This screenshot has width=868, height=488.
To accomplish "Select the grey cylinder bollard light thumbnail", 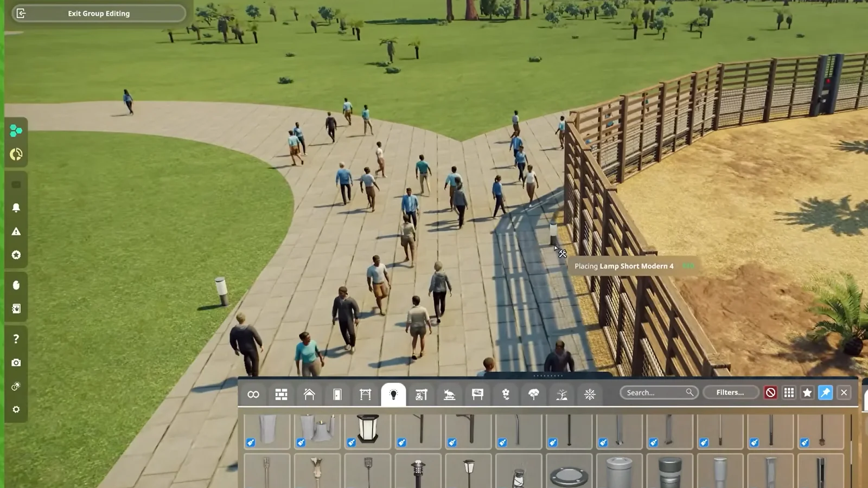I will click(x=620, y=472).
